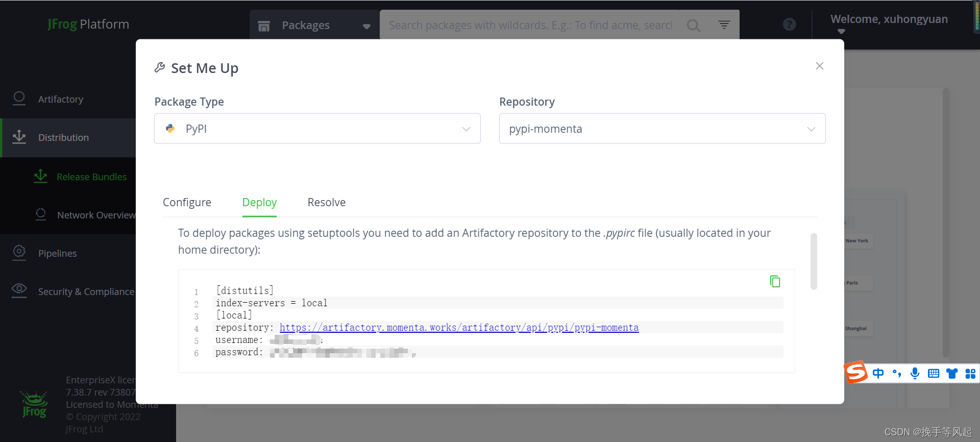Screen dimensions: 980x442
Task: Open the Package Type dropdown showing PyPI
Action: coord(317,129)
